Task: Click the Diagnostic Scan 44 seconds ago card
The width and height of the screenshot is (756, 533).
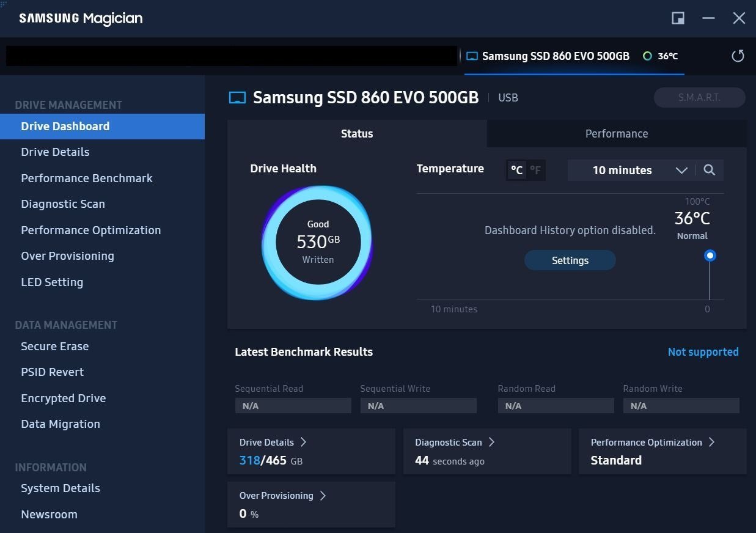Action: pyautogui.click(x=487, y=451)
